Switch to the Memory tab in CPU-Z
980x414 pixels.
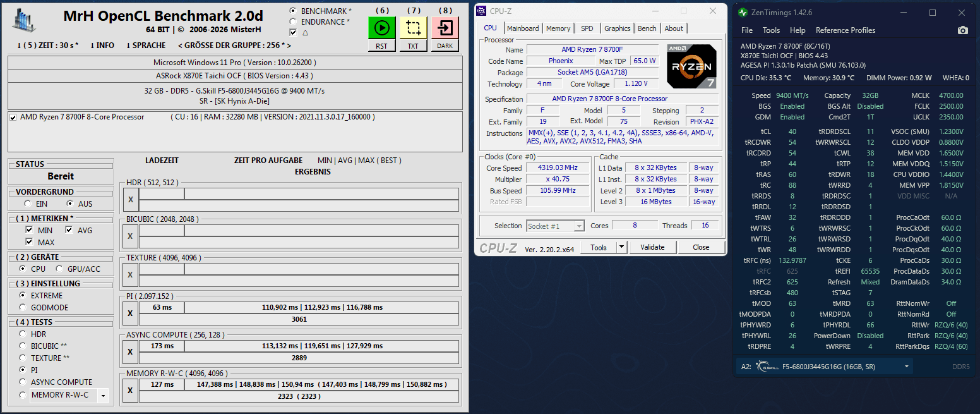[558, 28]
